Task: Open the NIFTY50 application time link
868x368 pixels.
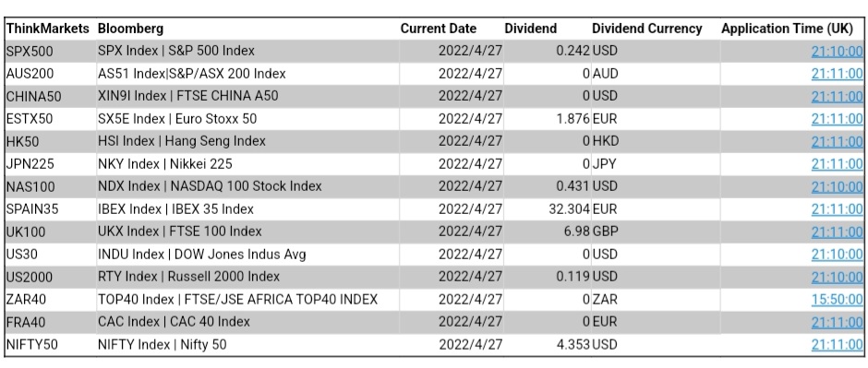Action: pos(837,345)
